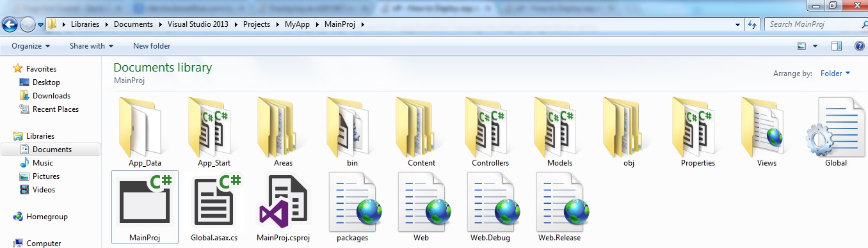Click the refresh button beside address bar

point(753,24)
